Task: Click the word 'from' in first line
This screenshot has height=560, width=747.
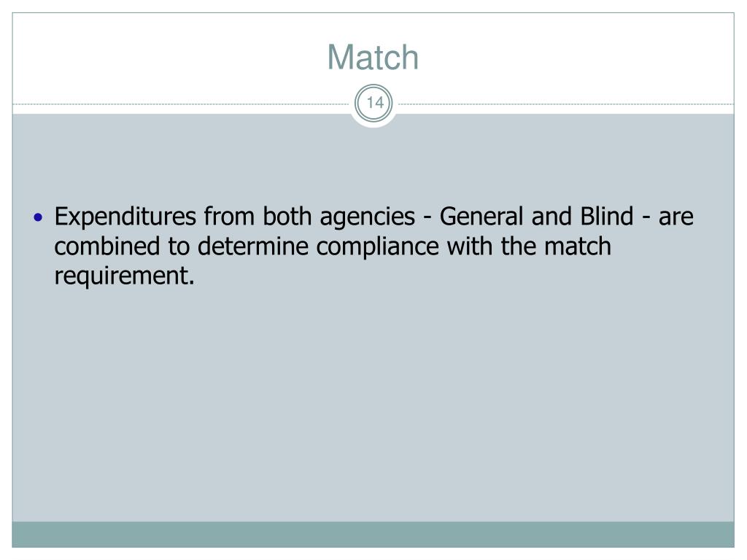Action: click(x=228, y=216)
